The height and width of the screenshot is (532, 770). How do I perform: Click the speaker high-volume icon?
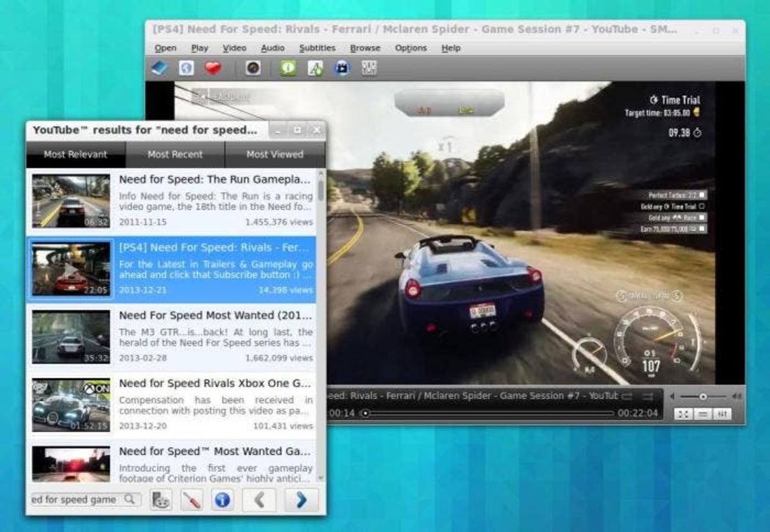[x=737, y=397]
